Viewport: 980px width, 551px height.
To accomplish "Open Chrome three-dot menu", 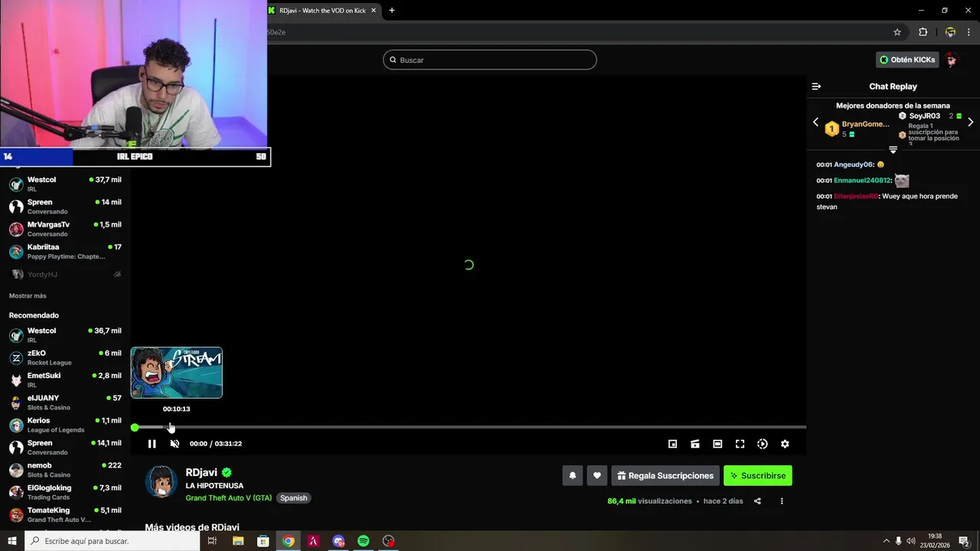I will pos(969,32).
